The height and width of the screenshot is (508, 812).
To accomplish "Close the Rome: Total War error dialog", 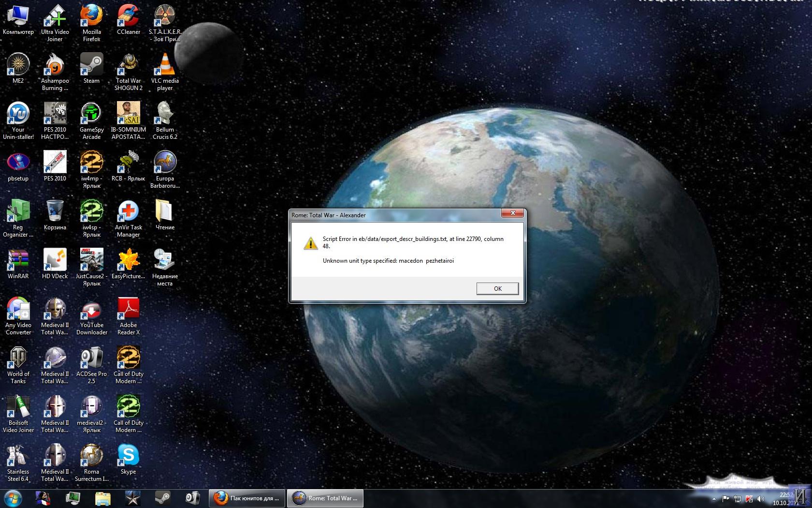I will pos(513,213).
